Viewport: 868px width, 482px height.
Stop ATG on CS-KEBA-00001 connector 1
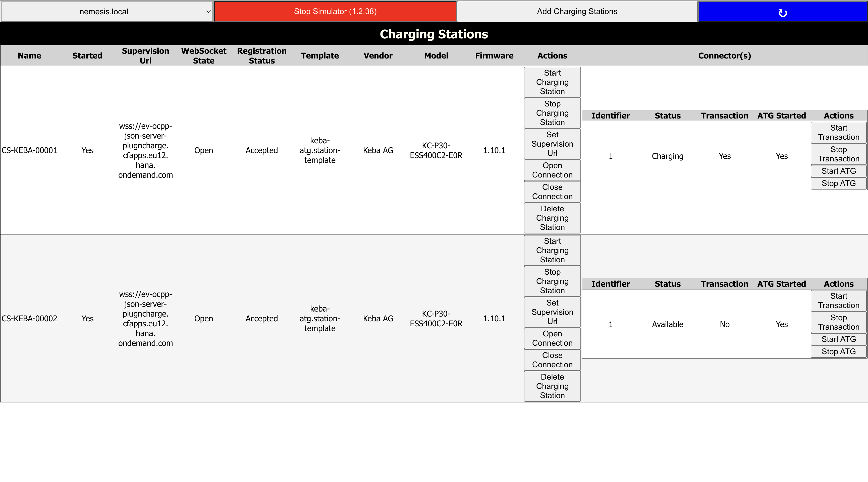pos(838,183)
